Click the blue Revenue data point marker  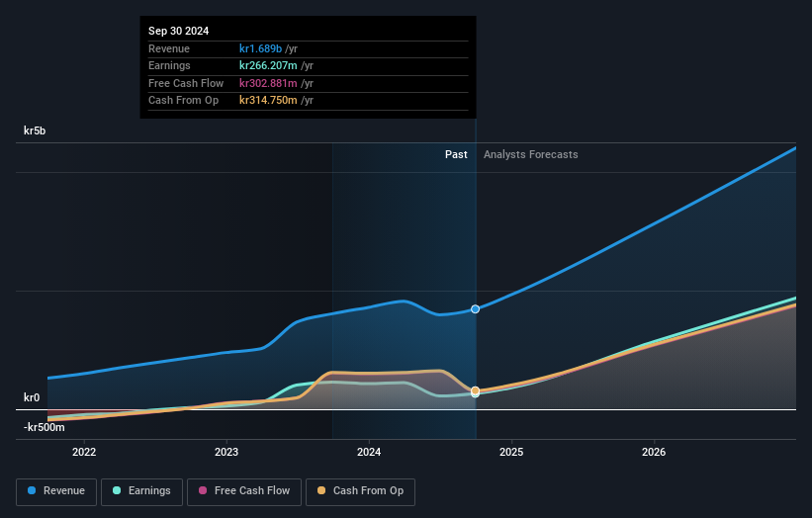[475, 309]
